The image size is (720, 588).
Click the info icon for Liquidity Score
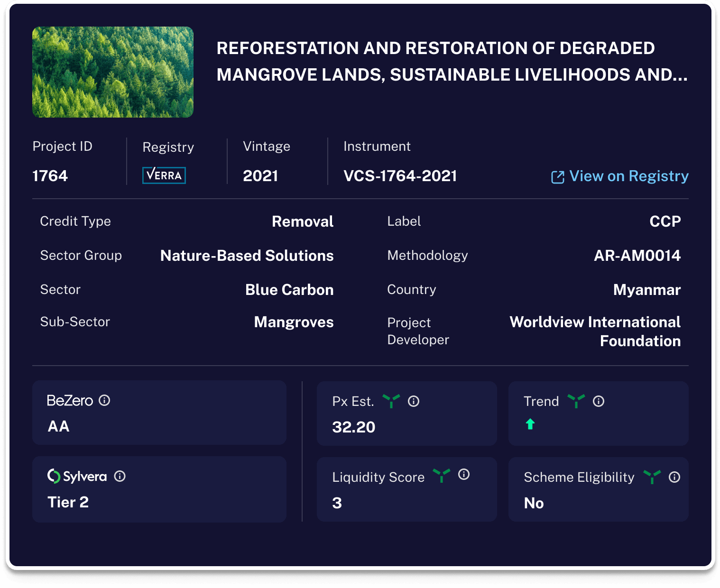click(464, 475)
